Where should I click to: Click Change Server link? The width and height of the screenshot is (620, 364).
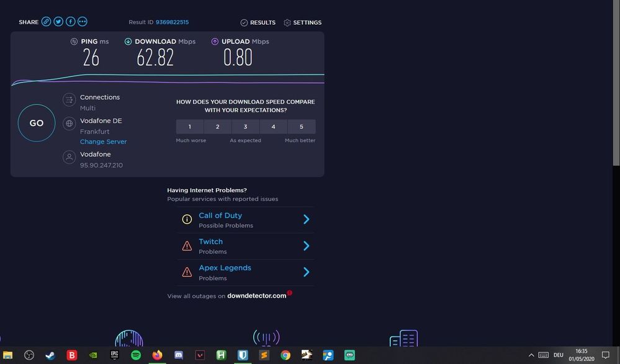coord(103,141)
